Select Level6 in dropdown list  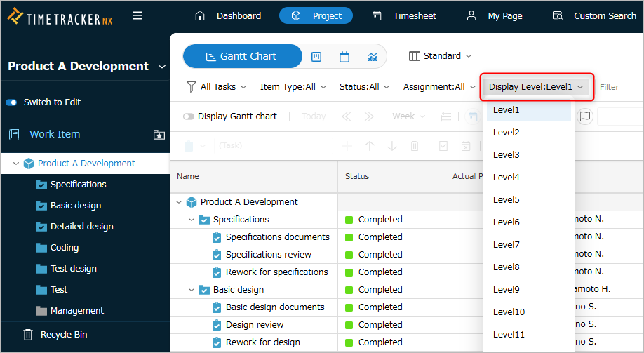coord(529,222)
